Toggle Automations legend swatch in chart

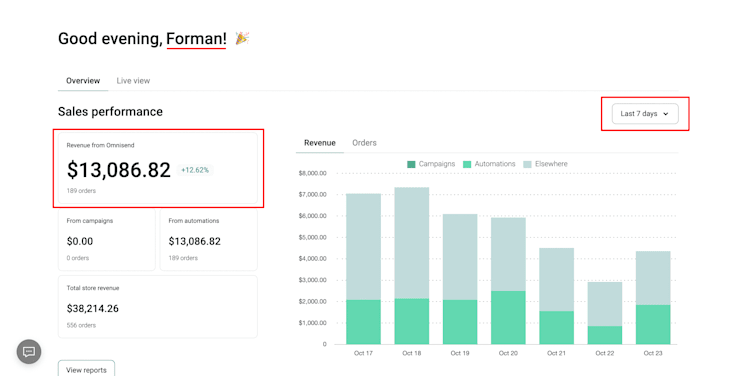coord(467,164)
